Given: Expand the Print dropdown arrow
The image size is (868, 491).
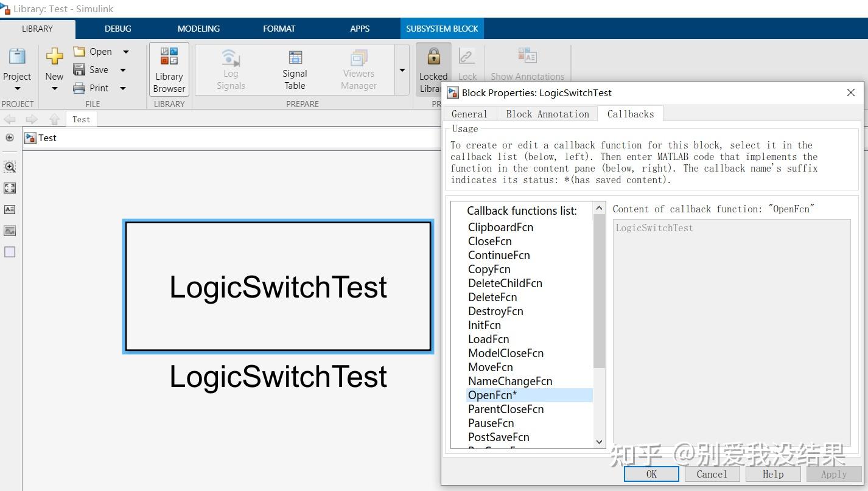Looking at the screenshot, I should [123, 88].
